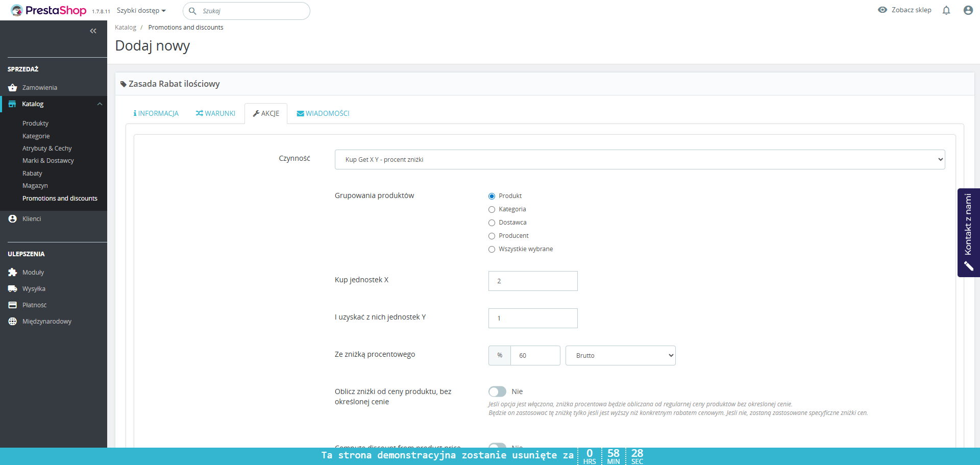Click Zobacz sklep link
Screen dimensions: 980x465
[911, 10]
